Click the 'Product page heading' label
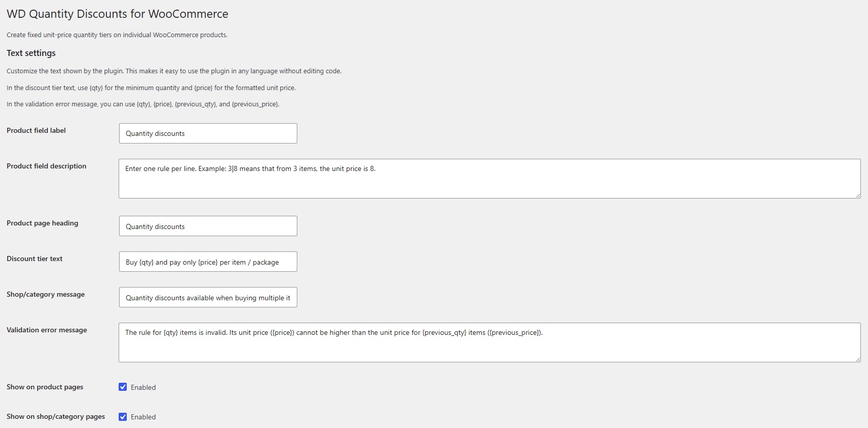The image size is (868, 428). click(42, 223)
